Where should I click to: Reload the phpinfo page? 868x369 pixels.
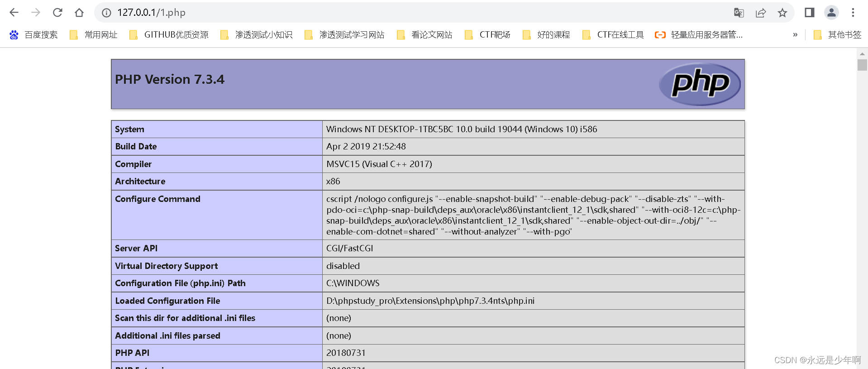57,13
